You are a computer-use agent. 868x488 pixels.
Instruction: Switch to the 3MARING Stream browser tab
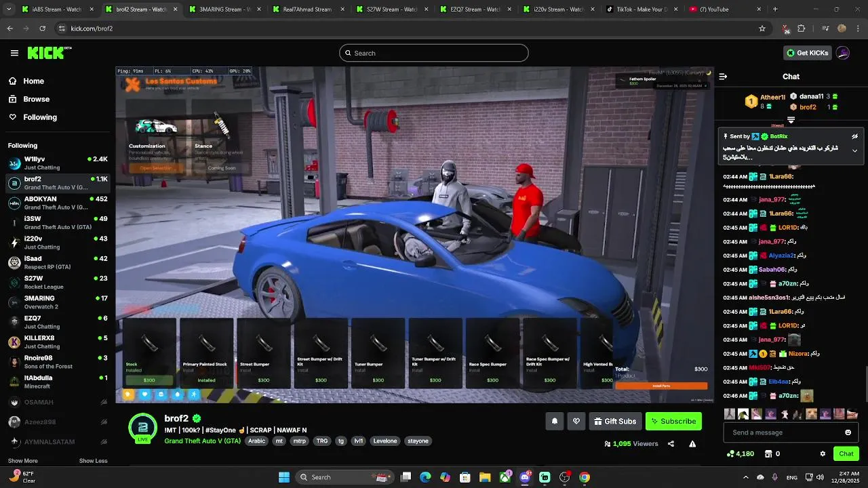point(223,9)
